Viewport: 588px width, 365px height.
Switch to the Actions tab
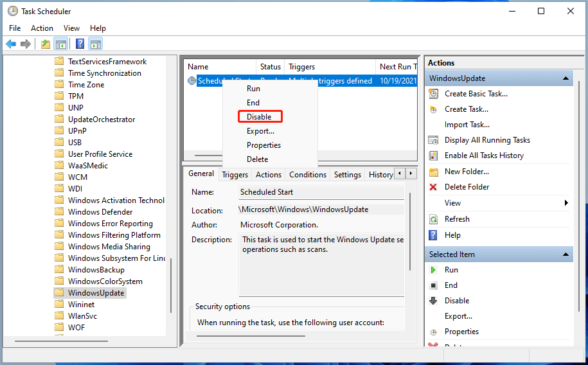tap(269, 175)
